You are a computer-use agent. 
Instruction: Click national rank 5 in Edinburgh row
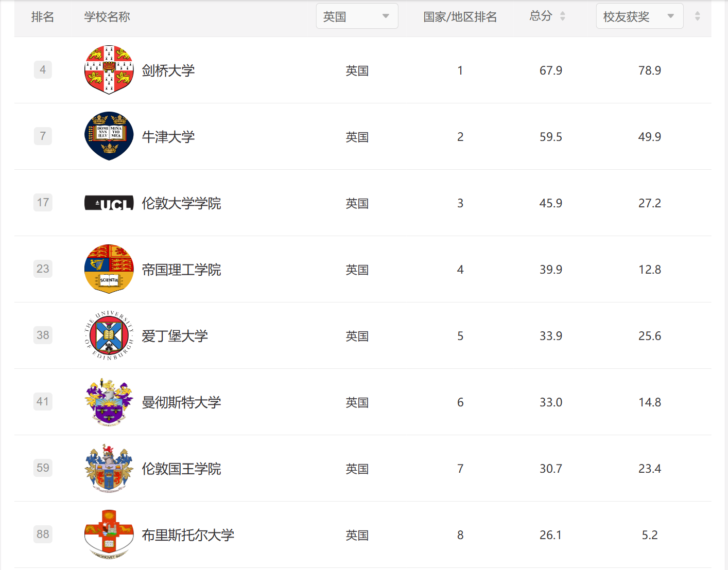(460, 336)
